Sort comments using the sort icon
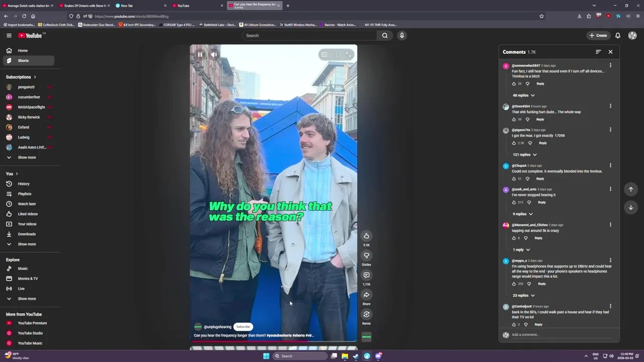The height and width of the screenshot is (362, 644). [598, 52]
